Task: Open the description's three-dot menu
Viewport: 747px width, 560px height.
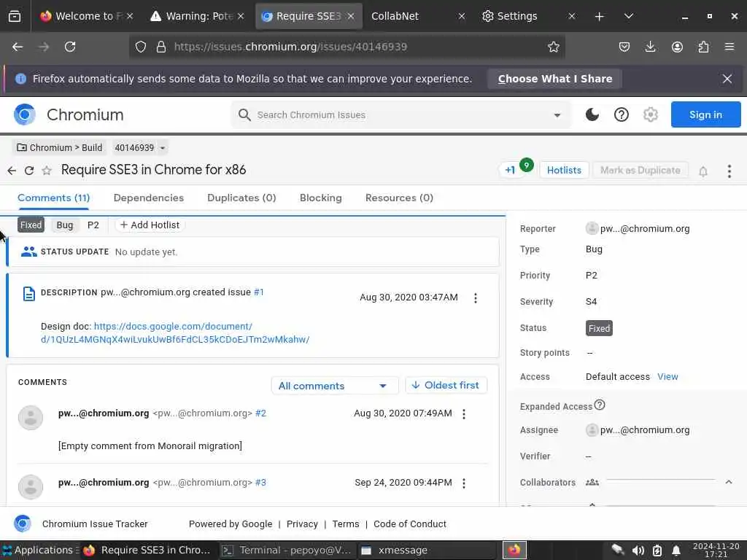Action: coord(476,298)
